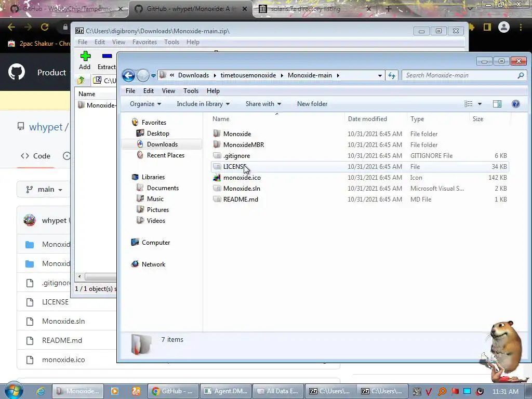Click the 7-Zip up-folder icon
Screen dimensions: 532x399
pyautogui.click(x=81, y=81)
